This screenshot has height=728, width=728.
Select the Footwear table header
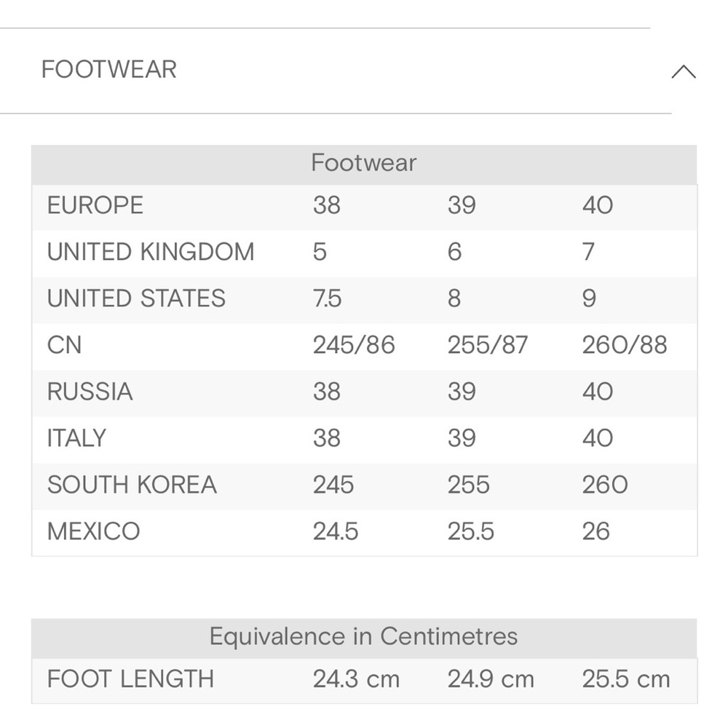click(x=364, y=162)
